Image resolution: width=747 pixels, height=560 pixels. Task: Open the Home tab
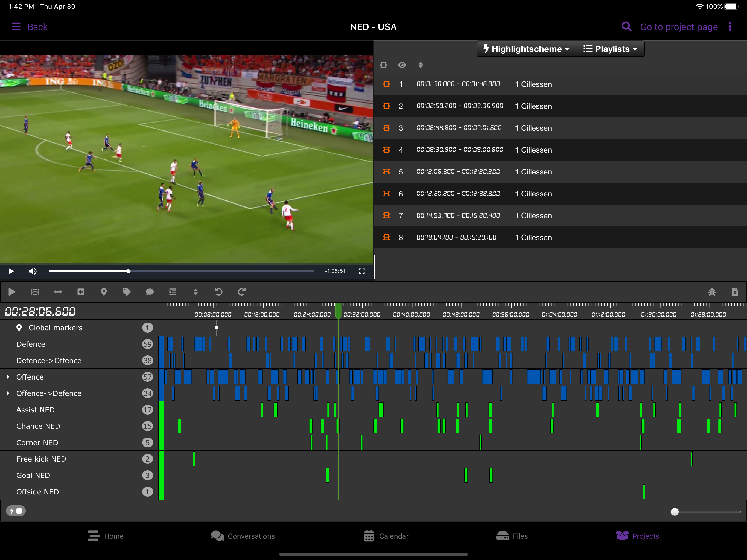pyautogui.click(x=106, y=536)
